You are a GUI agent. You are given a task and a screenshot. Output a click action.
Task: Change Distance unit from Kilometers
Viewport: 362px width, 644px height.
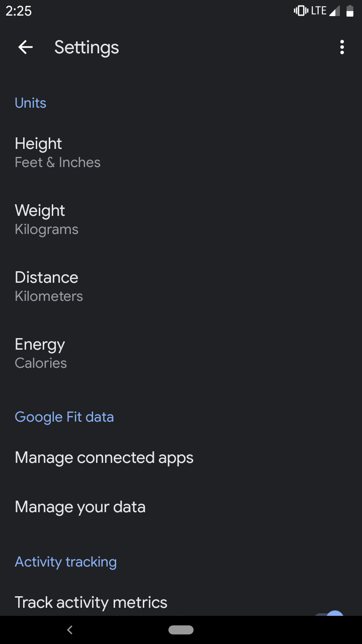point(181,286)
